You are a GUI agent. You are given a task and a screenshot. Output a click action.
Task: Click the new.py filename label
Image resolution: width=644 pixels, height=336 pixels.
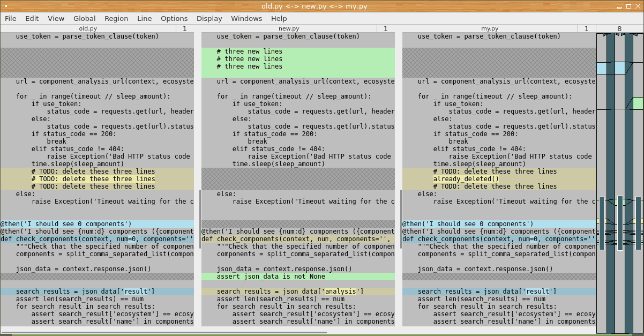tap(289, 28)
